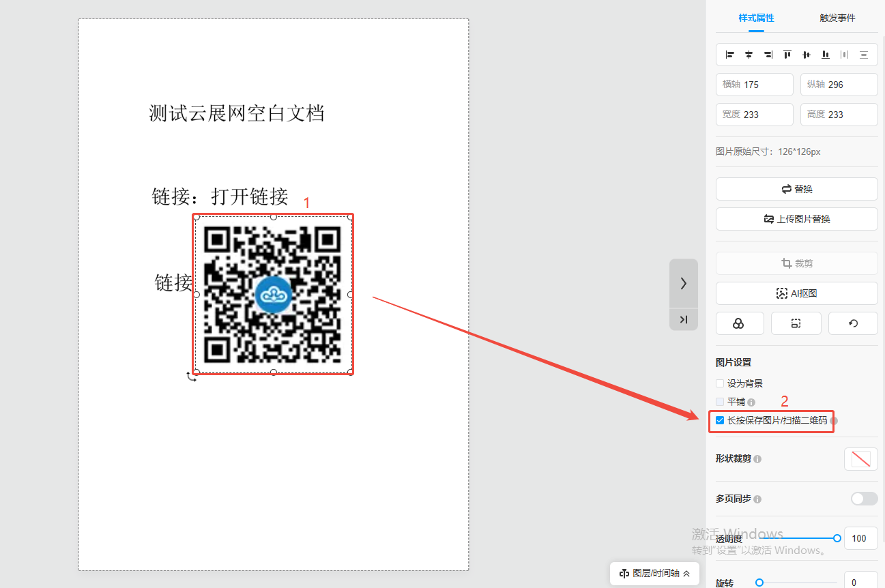Click the 上传图片替换 button
Image resolution: width=885 pixels, height=588 pixels.
pos(796,219)
